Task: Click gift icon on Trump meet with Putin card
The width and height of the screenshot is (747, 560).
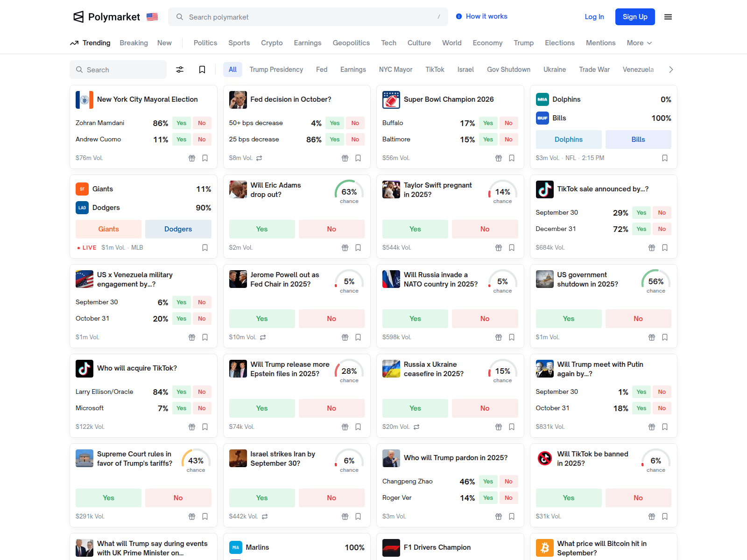Action: coord(652,427)
